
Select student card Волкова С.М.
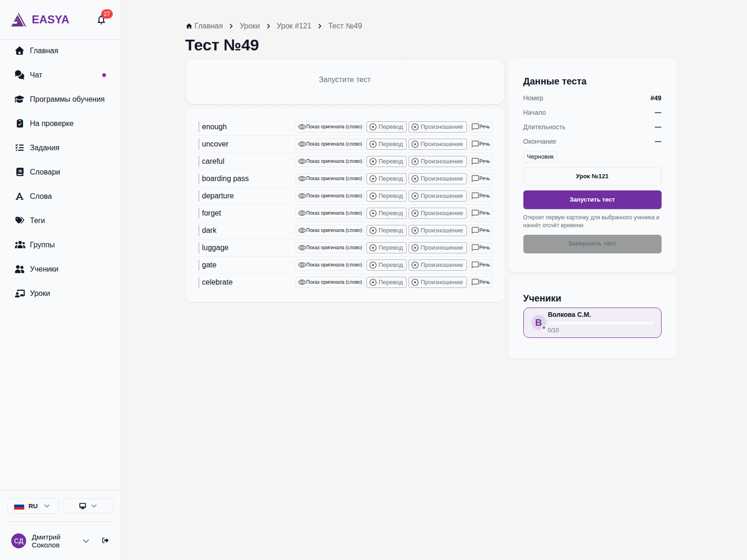pos(592,322)
